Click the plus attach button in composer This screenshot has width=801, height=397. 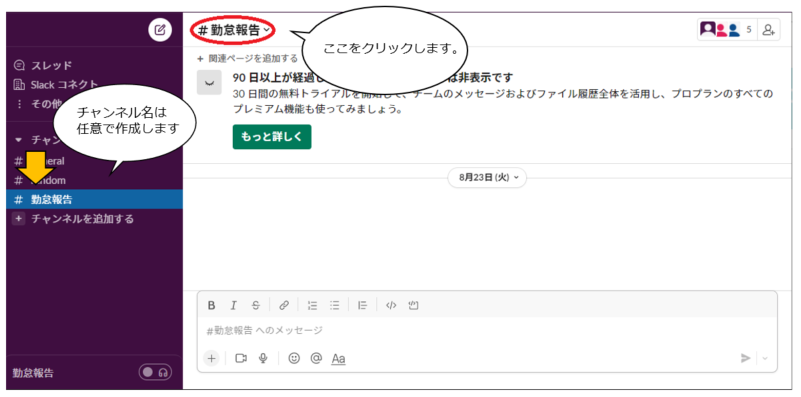coord(211,358)
